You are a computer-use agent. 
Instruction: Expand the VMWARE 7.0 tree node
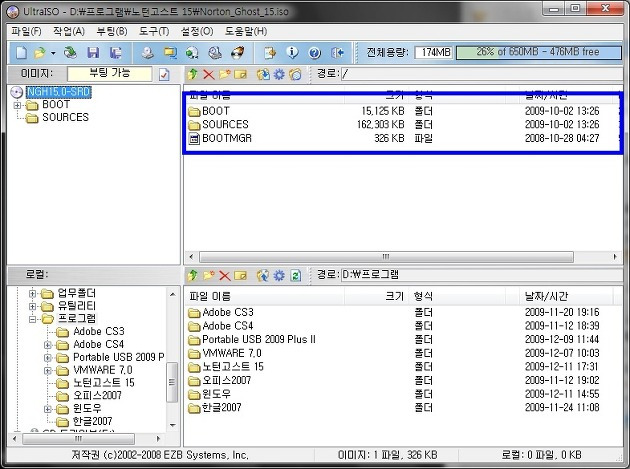pos(48,371)
